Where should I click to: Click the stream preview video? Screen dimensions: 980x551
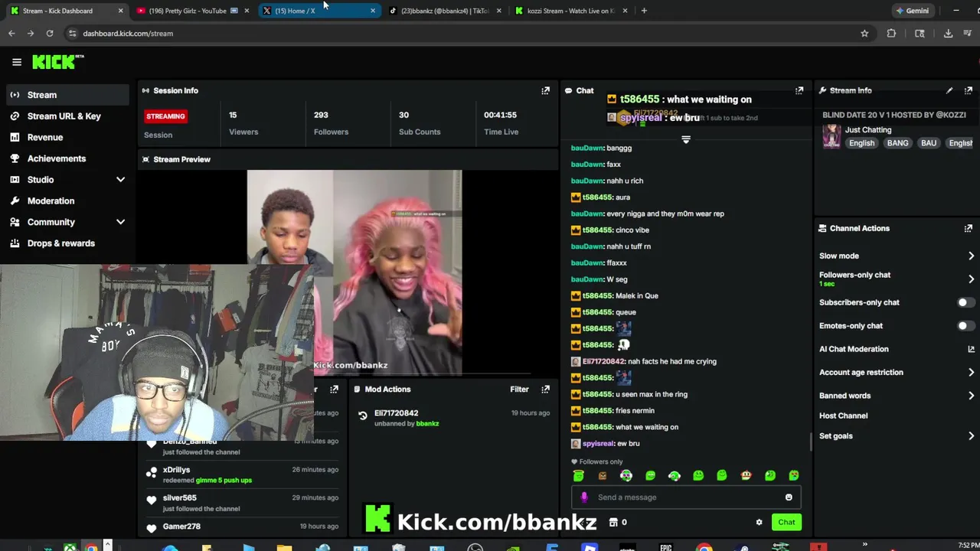tap(354, 272)
